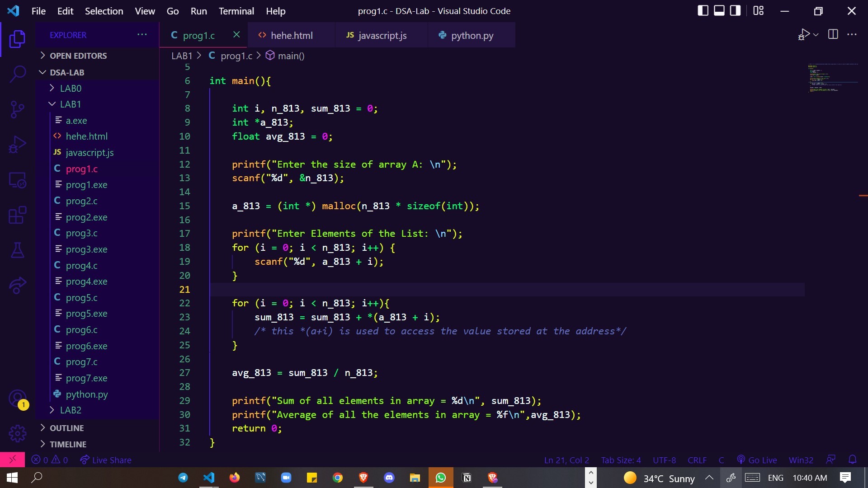Viewport: 868px width, 488px height.
Task: Open the run button dropdown arrow
Action: [x=816, y=35]
